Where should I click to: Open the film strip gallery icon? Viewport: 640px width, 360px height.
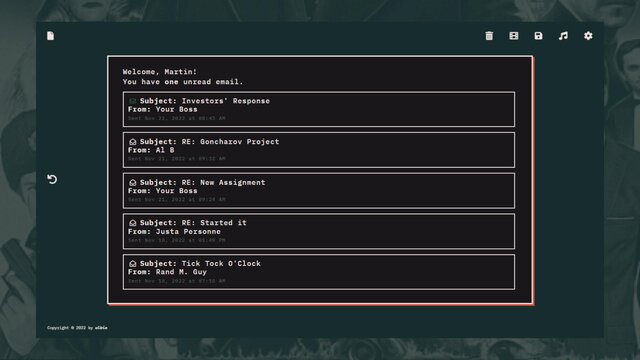coord(513,36)
